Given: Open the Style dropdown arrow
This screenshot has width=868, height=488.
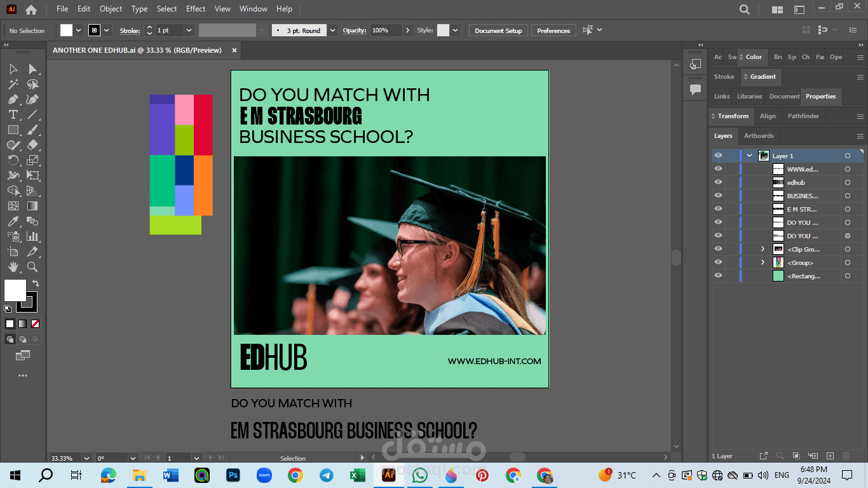Looking at the screenshot, I should (454, 30).
